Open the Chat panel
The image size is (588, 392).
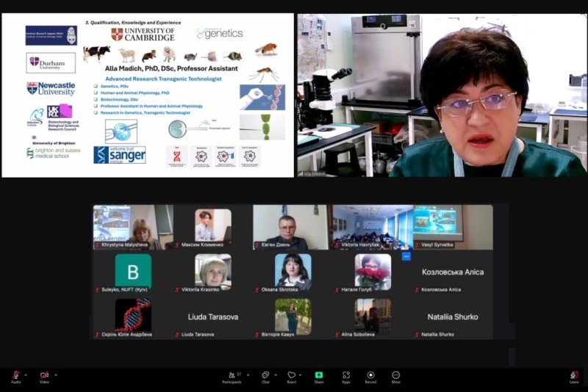pyautogui.click(x=265, y=377)
